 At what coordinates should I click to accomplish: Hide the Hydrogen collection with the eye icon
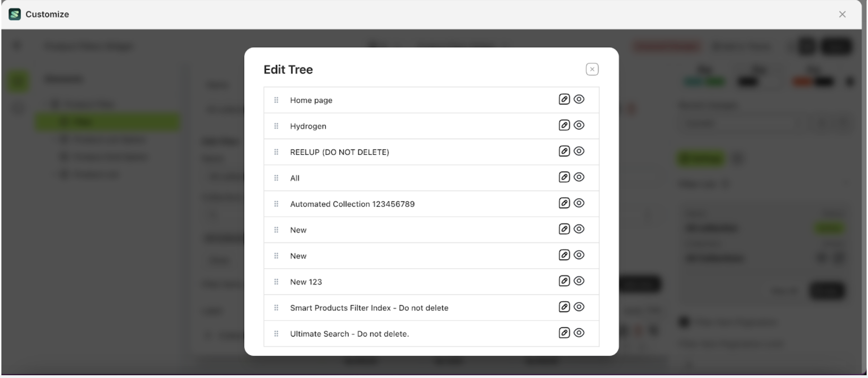pyautogui.click(x=579, y=126)
